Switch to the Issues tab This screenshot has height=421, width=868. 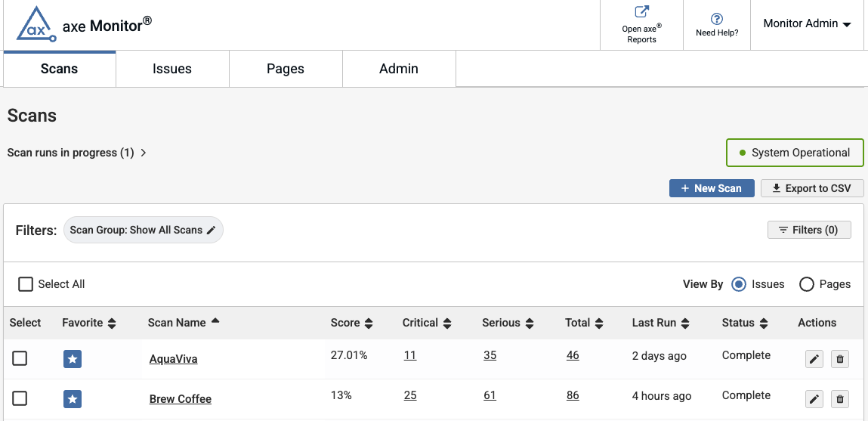172,69
